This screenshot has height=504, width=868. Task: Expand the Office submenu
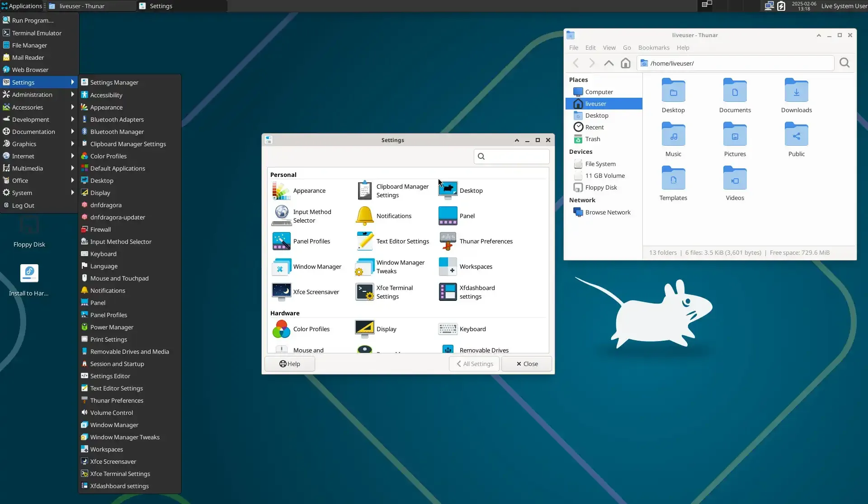tap(20, 180)
